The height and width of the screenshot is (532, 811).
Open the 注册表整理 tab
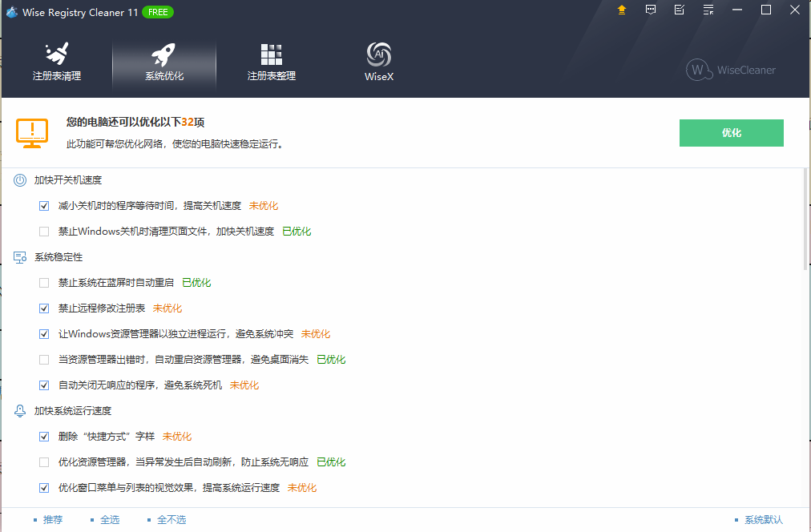[272, 63]
